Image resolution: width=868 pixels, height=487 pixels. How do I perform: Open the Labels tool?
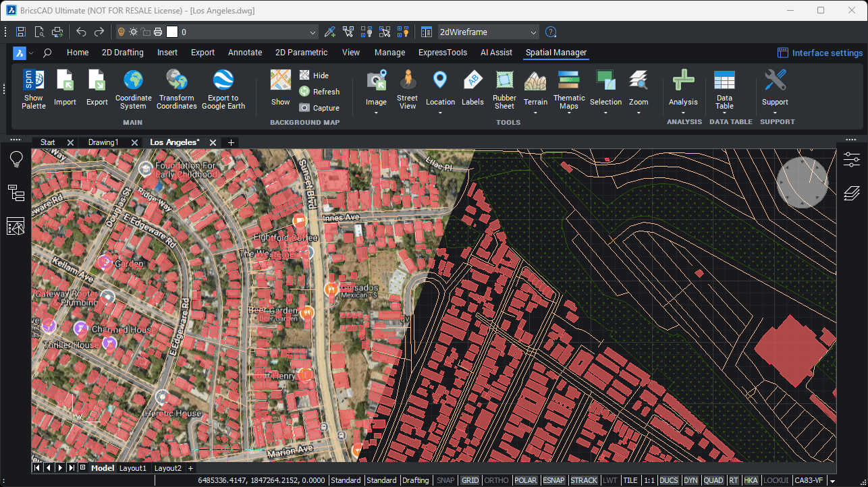pyautogui.click(x=472, y=89)
